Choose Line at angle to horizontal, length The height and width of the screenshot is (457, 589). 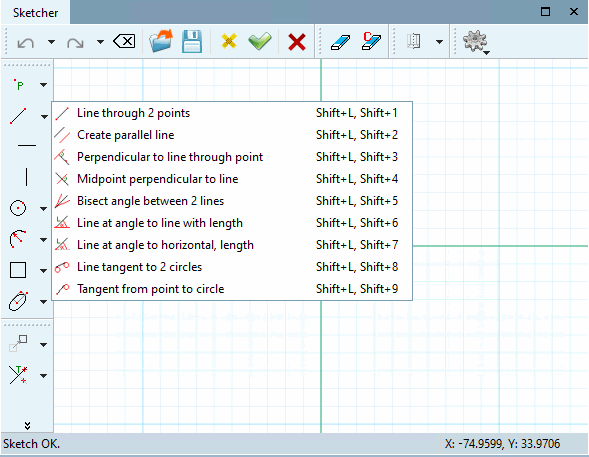click(232, 245)
